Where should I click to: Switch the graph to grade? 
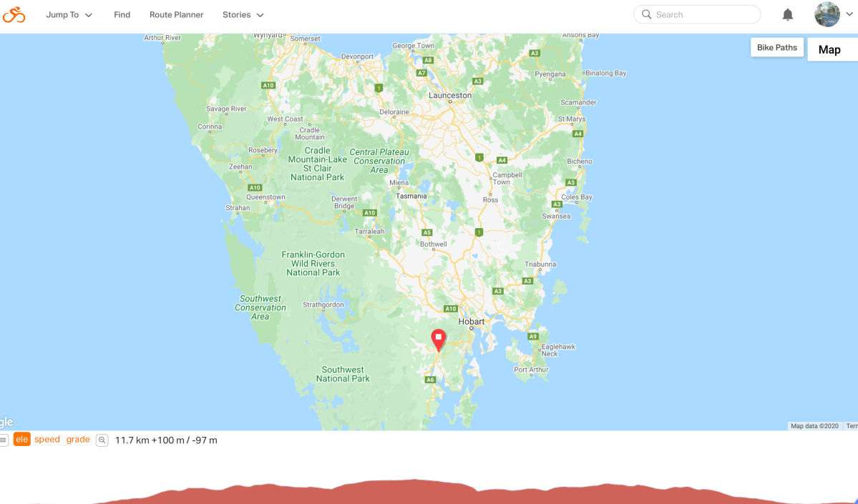pos(78,440)
